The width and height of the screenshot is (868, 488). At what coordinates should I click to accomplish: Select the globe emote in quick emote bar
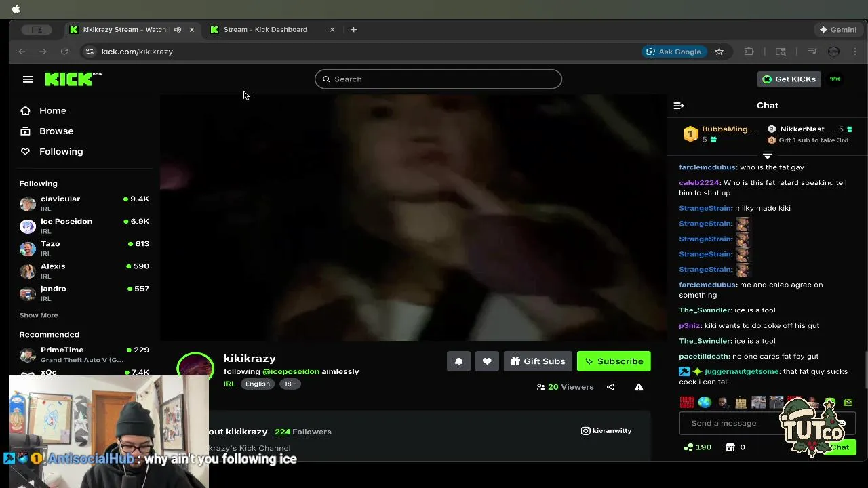click(705, 403)
